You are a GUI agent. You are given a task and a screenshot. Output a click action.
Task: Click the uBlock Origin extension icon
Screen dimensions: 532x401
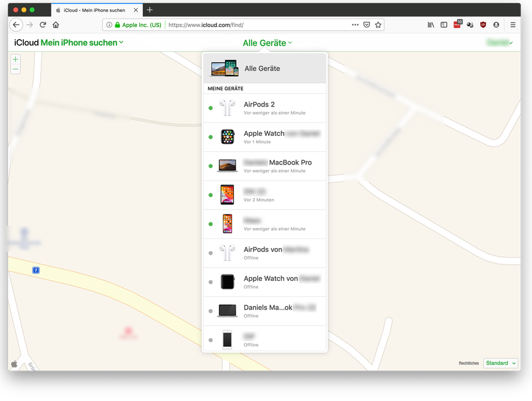click(x=483, y=25)
